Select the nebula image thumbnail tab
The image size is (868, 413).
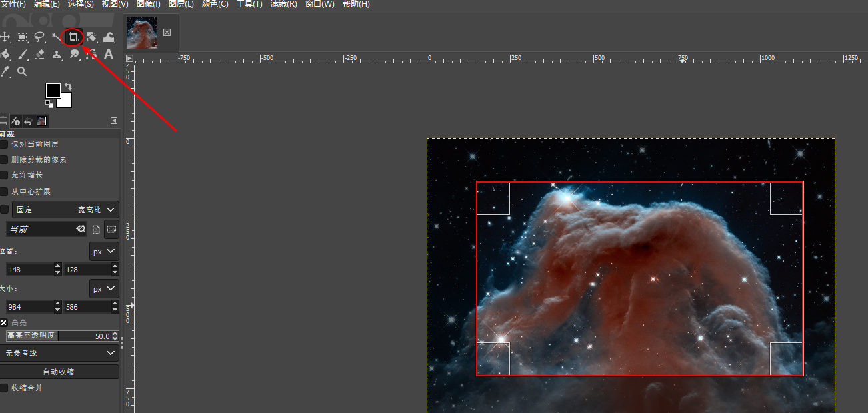(x=142, y=33)
